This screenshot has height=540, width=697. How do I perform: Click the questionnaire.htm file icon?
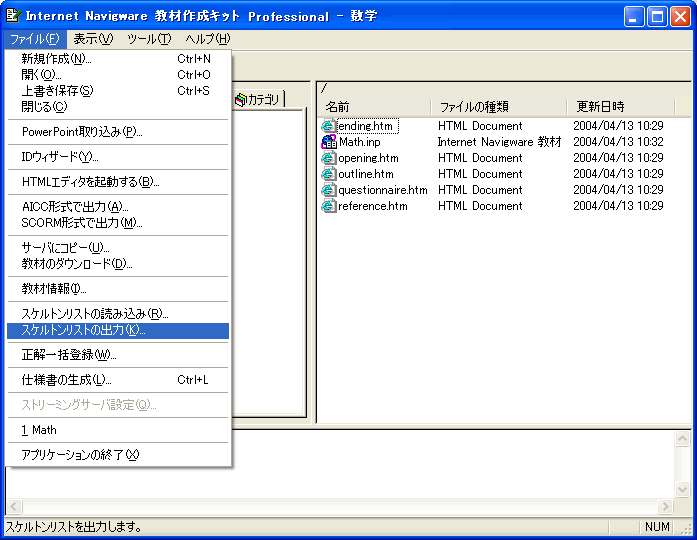click(328, 190)
